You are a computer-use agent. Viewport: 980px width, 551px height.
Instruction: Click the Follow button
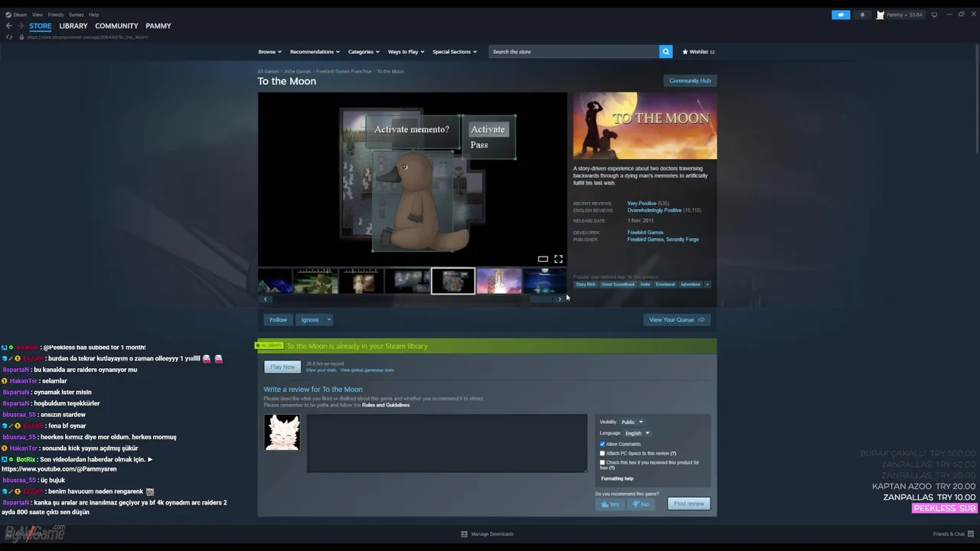coord(278,320)
